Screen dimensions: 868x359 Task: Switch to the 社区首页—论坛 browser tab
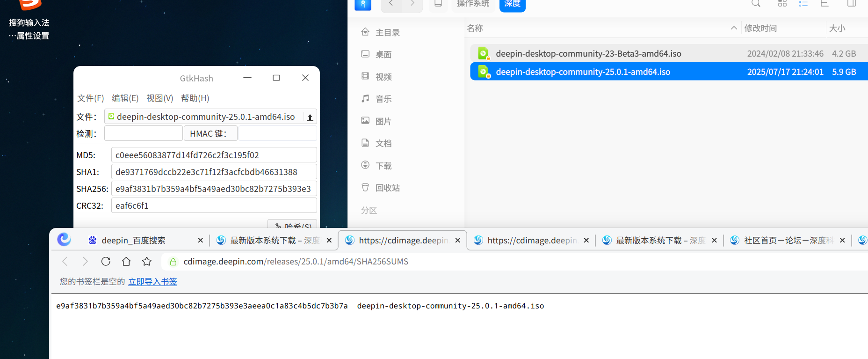(x=788, y=240)
